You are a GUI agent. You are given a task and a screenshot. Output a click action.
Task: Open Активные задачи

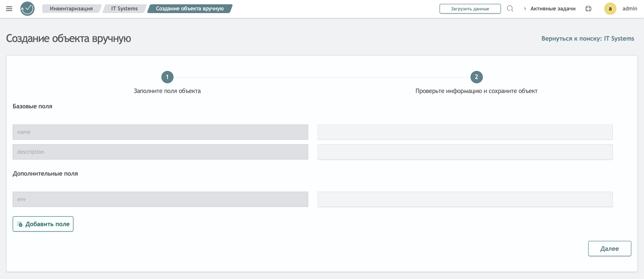(x=553, y=9)
